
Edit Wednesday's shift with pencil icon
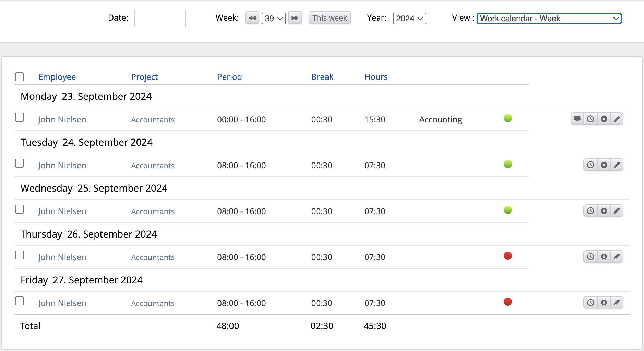click(x=617, y=211)
